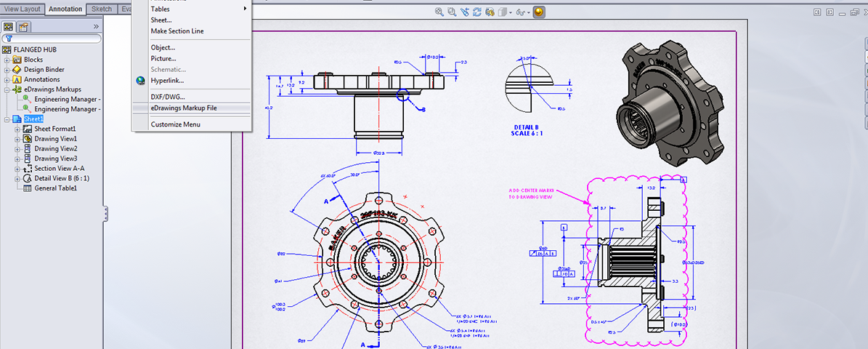The height and width of the screenshot is (349, 868).
Task: Click the Zoom to Fit magnifier icon
Action: click(440, 12)
